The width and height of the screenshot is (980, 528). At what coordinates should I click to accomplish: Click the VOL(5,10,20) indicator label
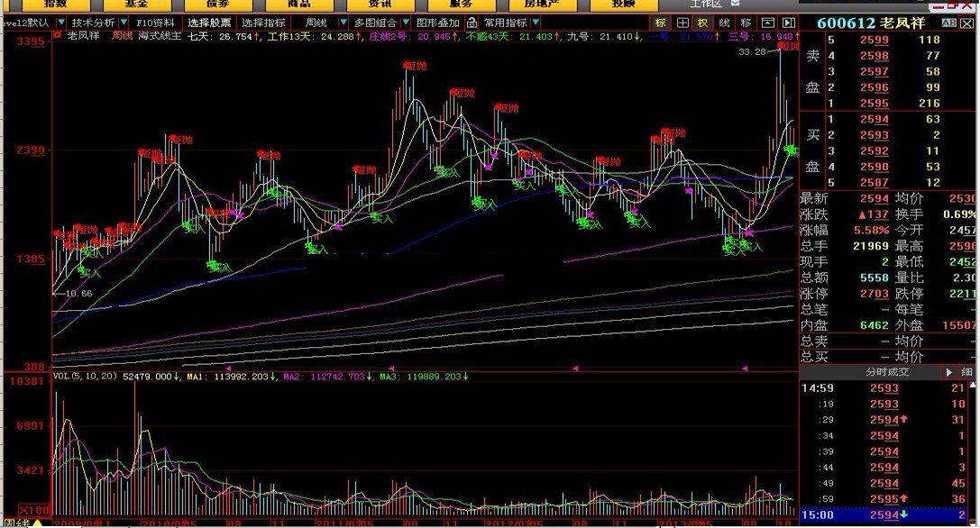(x=85, y=376)
